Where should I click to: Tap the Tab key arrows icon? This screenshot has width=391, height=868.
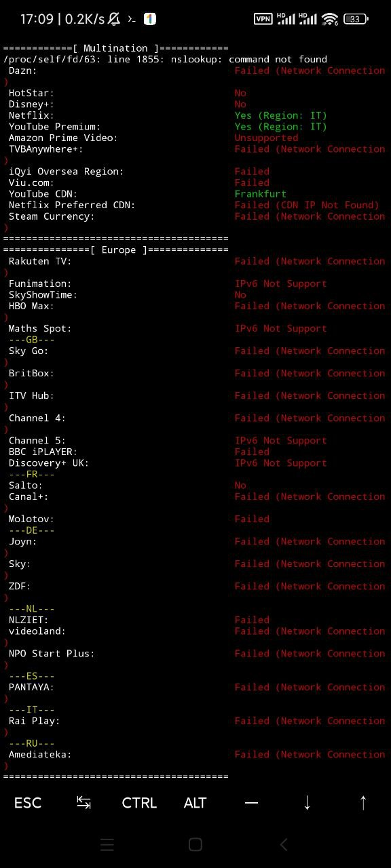click(x=83, y=803)
